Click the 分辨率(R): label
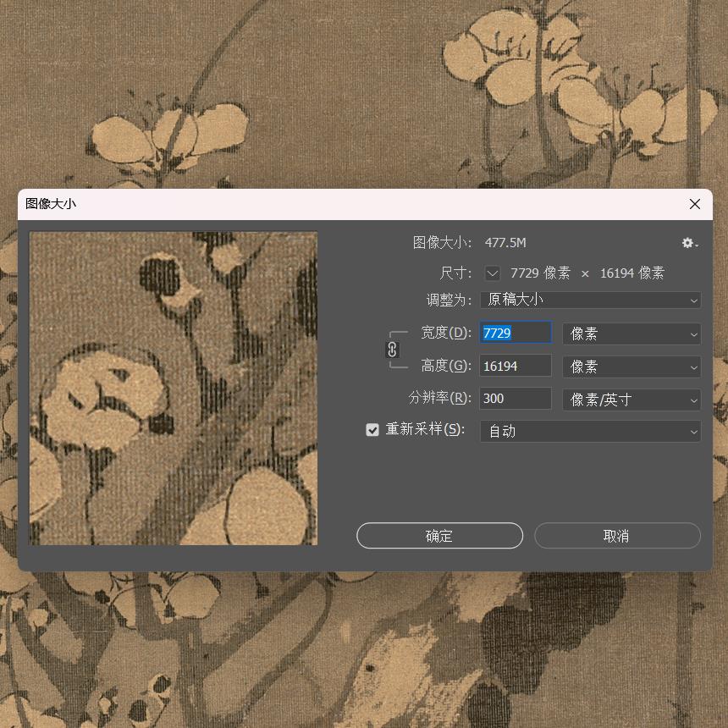728x728 pixels. [x=439, y=398]
